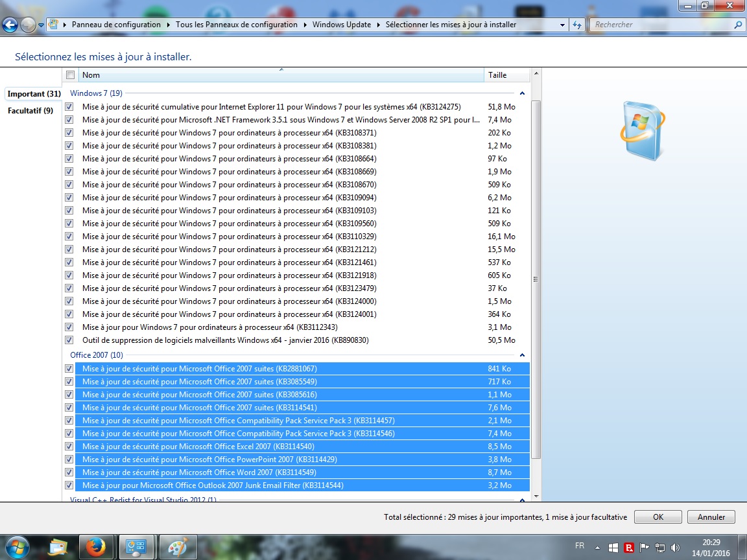
Task: Sort updates by the Taille column header
Action: (x=507, y=75)
